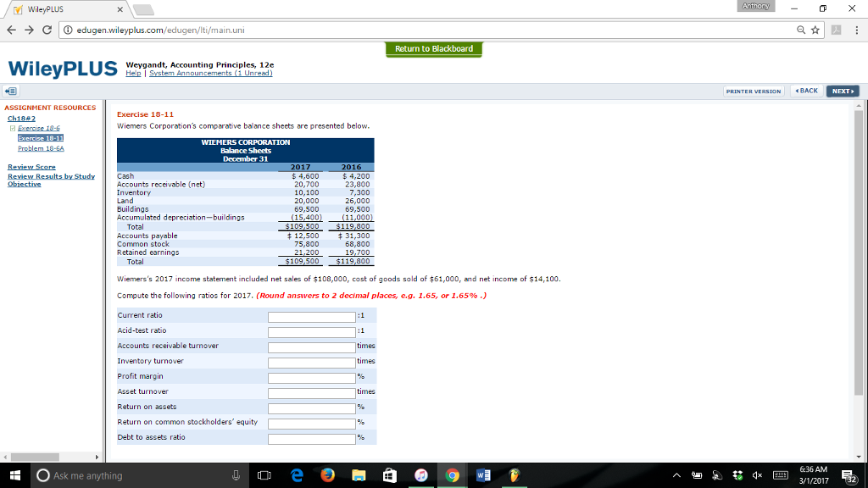Bookmark this page with the star
The height and width of the screenshot is (488, 868).
815,30
